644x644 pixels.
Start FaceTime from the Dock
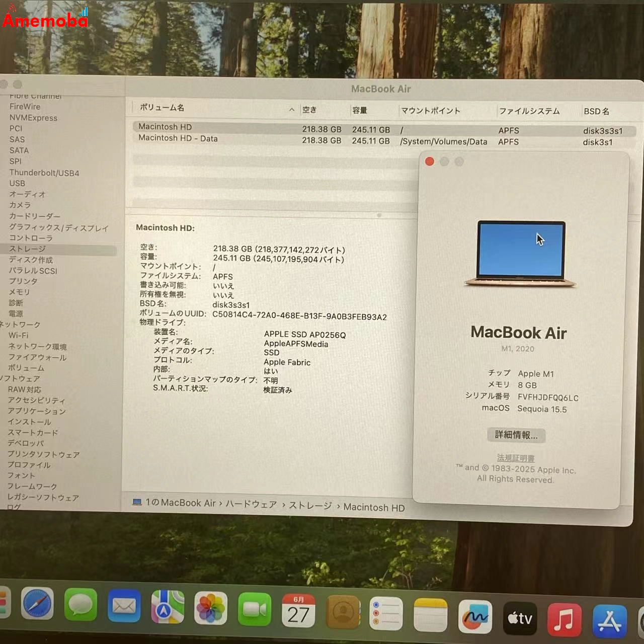tap(255, 610)
